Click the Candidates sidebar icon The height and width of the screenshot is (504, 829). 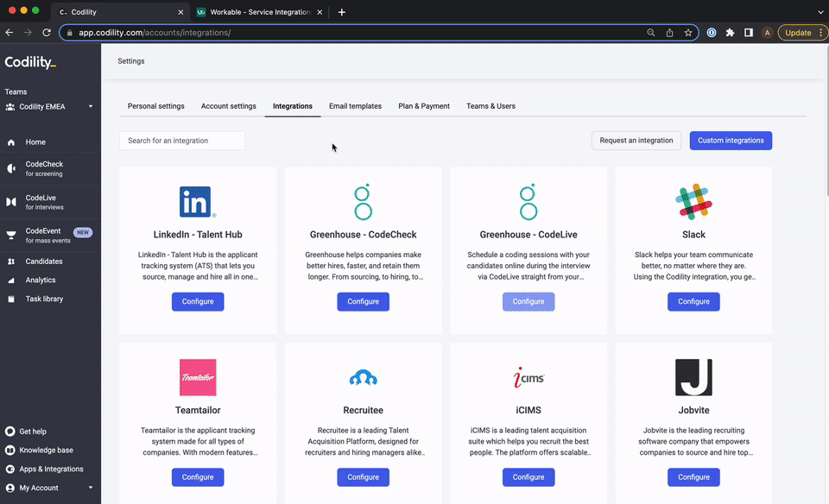(x=11, y=261)
